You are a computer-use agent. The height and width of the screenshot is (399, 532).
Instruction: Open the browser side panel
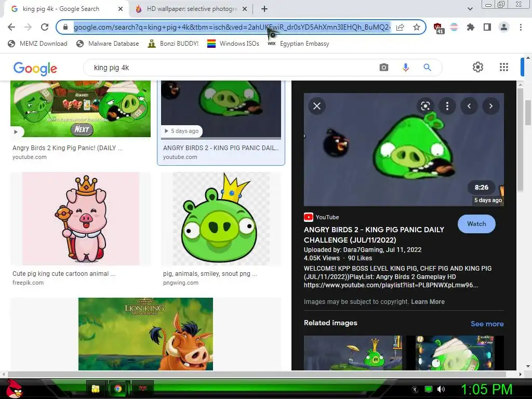pyautogui.click(x=487, y=27)
